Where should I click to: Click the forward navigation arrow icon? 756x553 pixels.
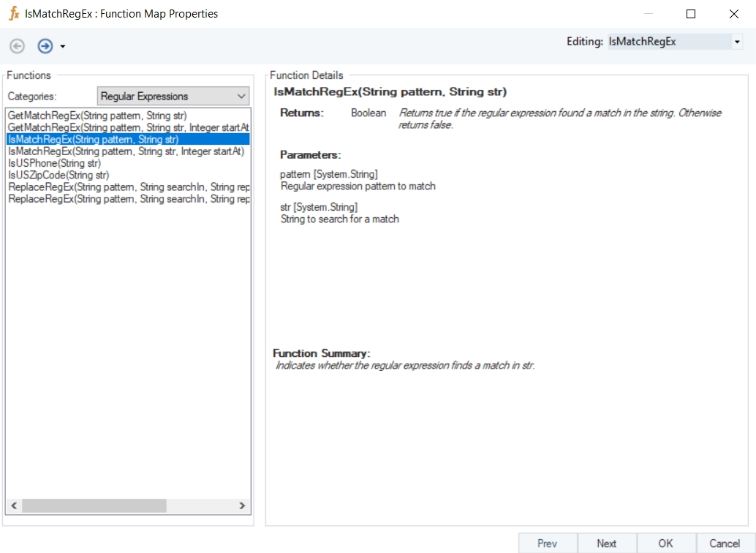point(45,46)
